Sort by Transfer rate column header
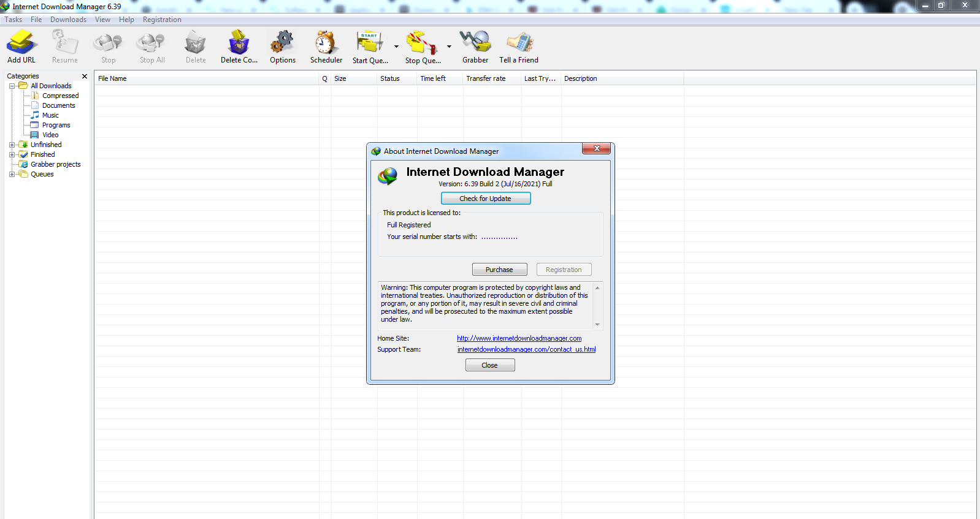The image size is (980, 519). pyautogui.click(x=492, y=78)
